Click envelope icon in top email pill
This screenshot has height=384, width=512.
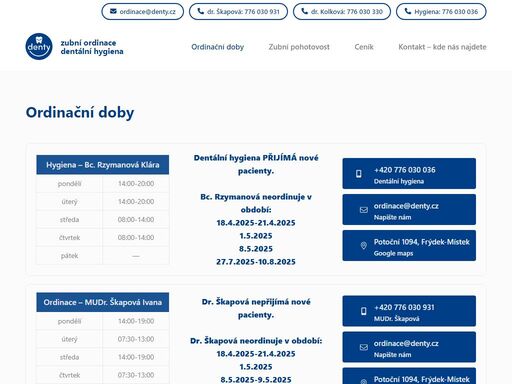[113, 11]
